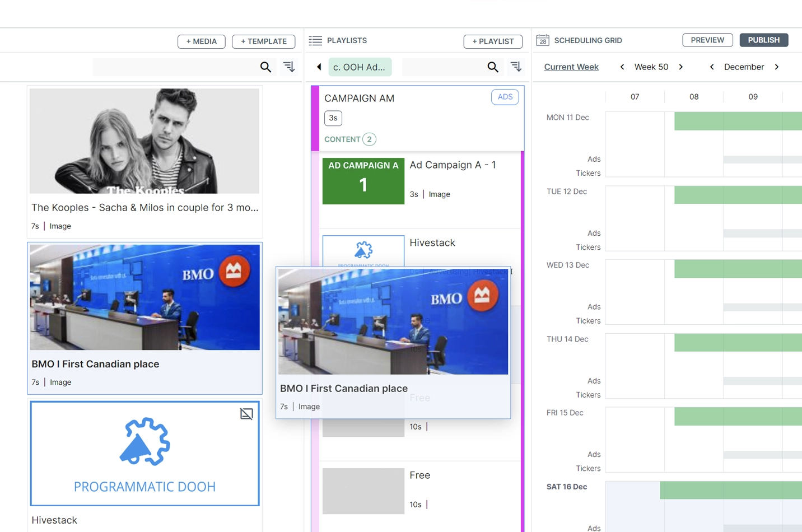Click the playlist search magnifier icon
Viewport: 802px width, 532px height.
(493, 67)
